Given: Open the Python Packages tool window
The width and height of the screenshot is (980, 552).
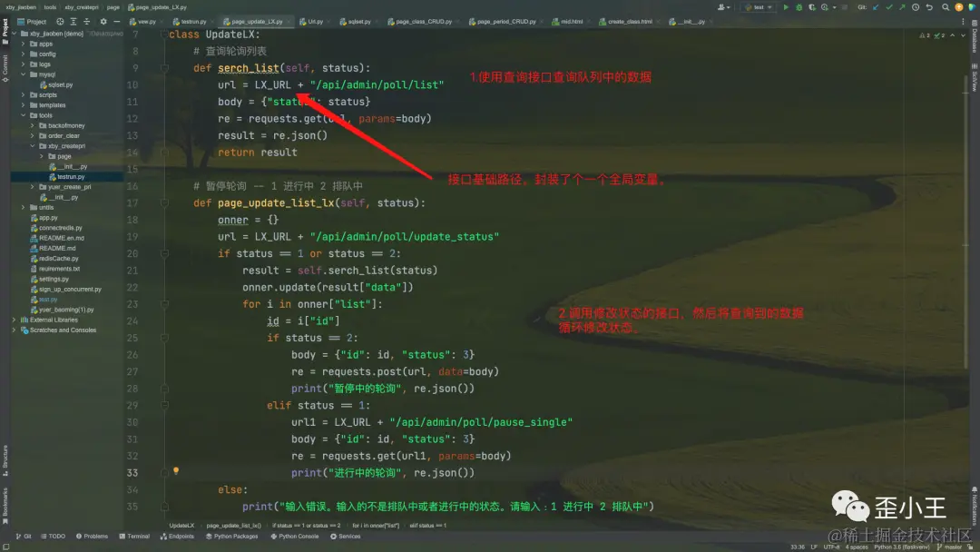Looking at the screenshot, I should (232, 537).
